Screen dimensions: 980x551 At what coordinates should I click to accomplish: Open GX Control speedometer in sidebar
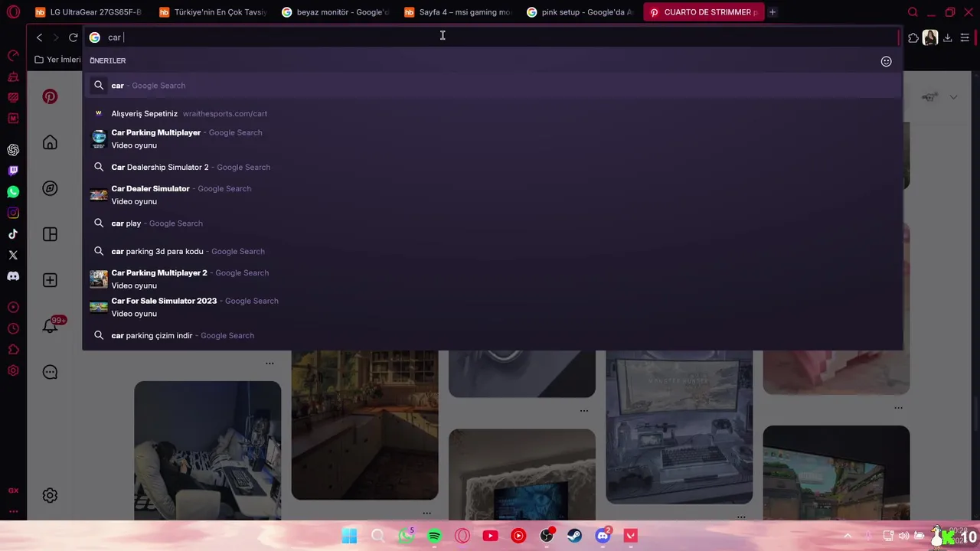[x=13, y=55]
